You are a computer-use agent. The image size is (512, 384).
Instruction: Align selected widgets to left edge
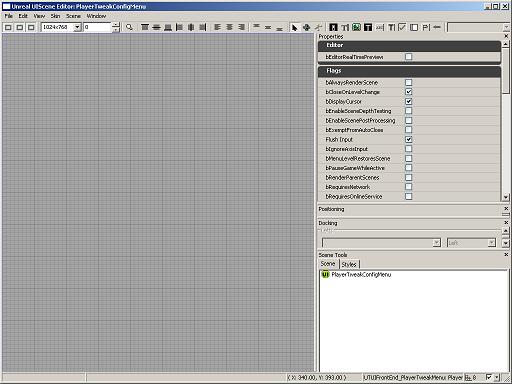(x=179, y=27)
